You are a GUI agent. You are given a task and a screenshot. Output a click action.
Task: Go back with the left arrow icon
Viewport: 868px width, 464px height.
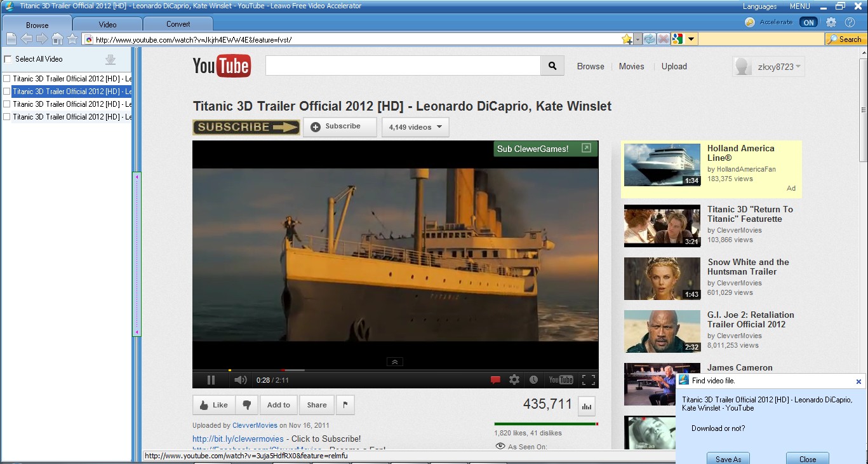[27, 39]
